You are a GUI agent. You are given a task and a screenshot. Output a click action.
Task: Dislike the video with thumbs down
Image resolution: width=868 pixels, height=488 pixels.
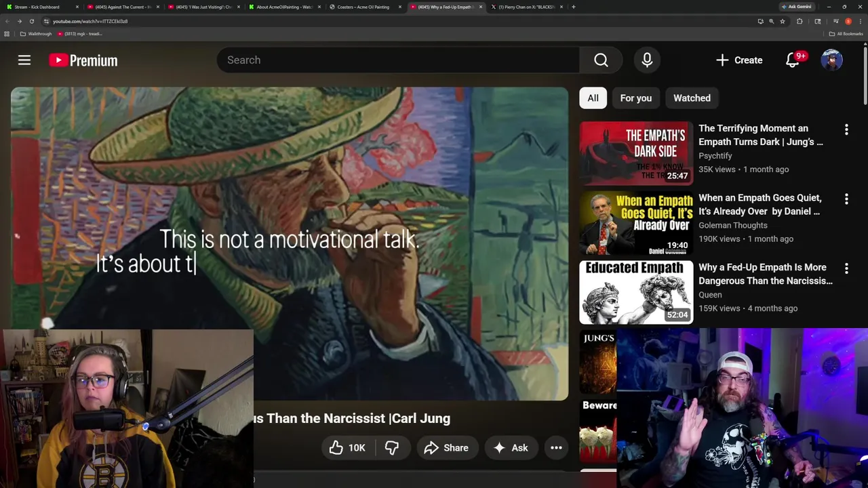(x=392, y=448)
